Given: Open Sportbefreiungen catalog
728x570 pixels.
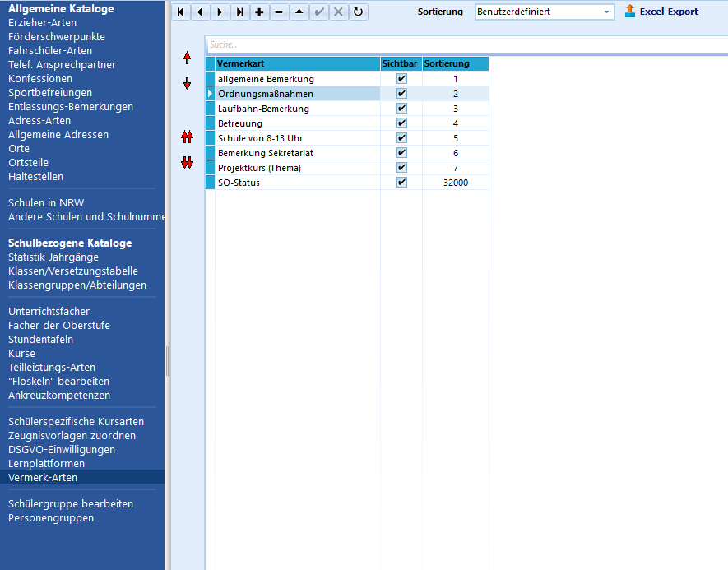Looking at the screenshot, I should coord(50,92).
